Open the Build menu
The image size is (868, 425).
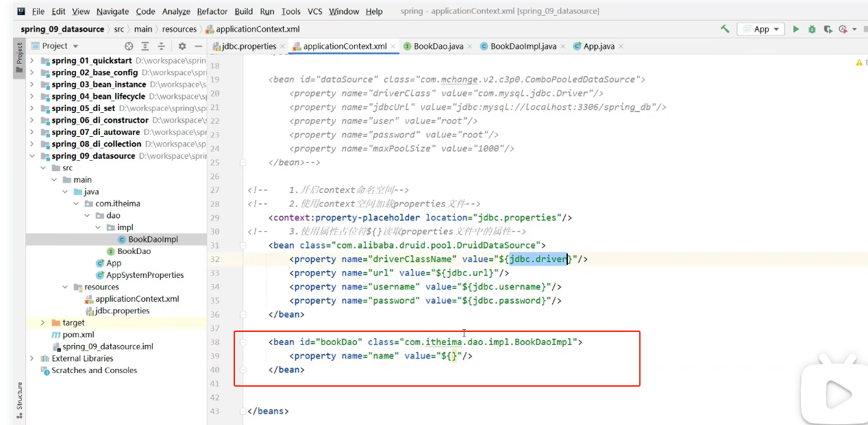(x=244, y=12)
